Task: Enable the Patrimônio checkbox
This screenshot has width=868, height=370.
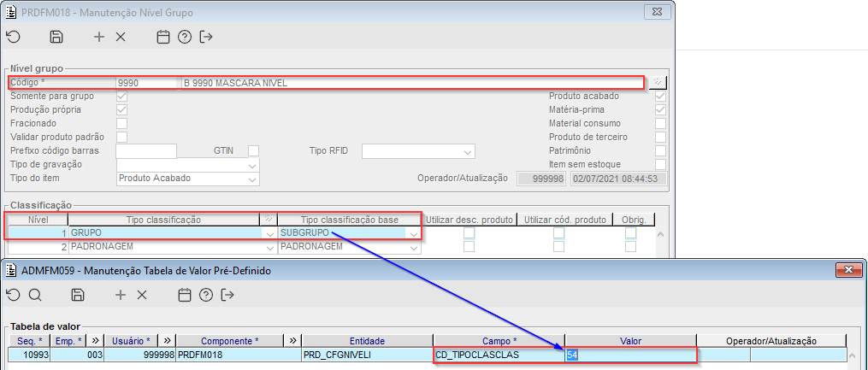Action: coord(660,150)
